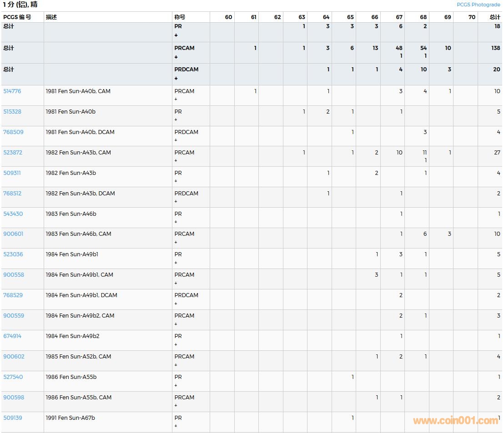This screenshot has height=433, width=504.
Task: Click PCGS number 900558
Action: click(14, 275)
